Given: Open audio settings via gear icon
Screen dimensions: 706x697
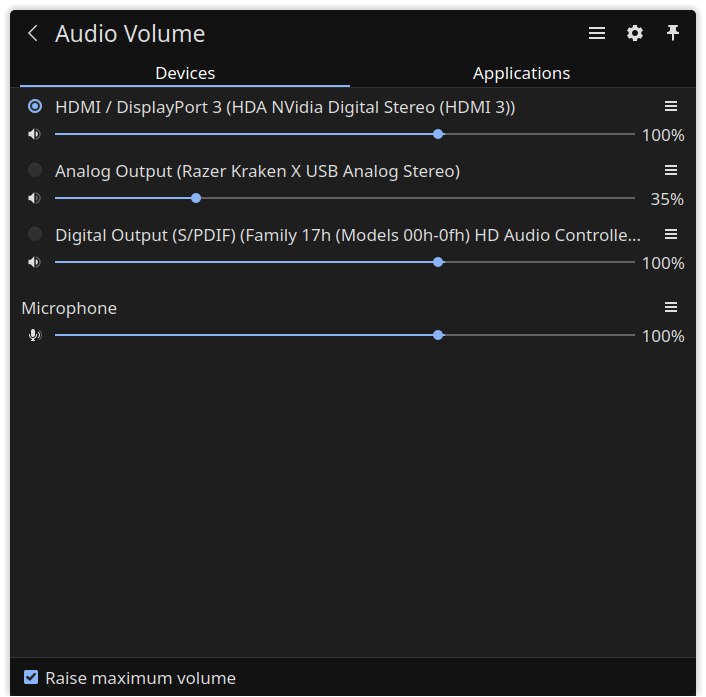Looking at the screenshot, I should tap(635, 33).
